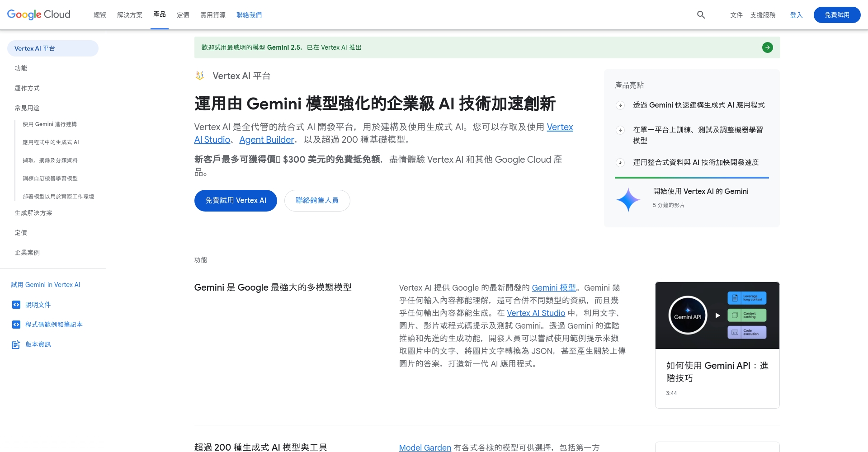
Task: Open 部署模型以用於實際工作環境 sidebar item
Action: (58, 197)
